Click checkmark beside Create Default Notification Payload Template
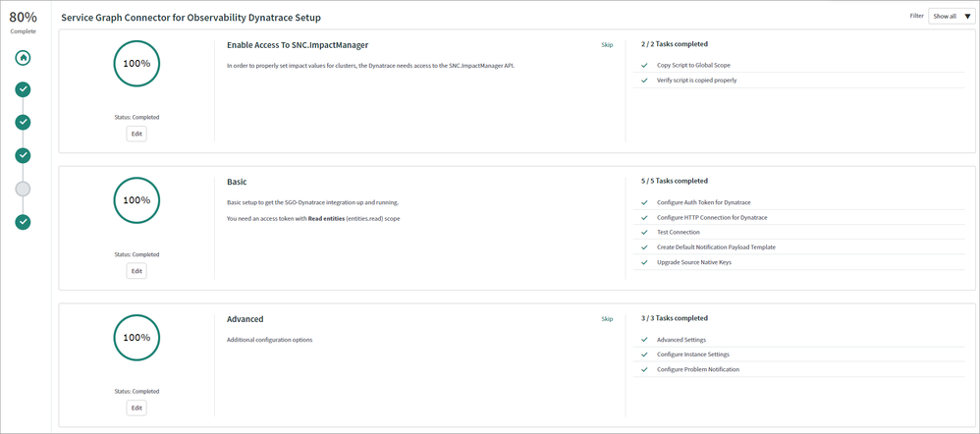980x434 pixels. tap(644, 247)
